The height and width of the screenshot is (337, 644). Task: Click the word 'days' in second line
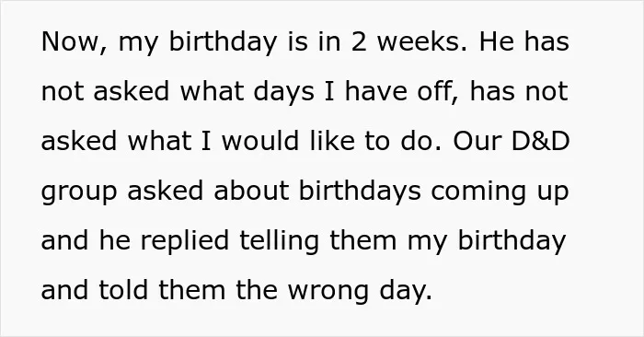[x=283, y=93]
